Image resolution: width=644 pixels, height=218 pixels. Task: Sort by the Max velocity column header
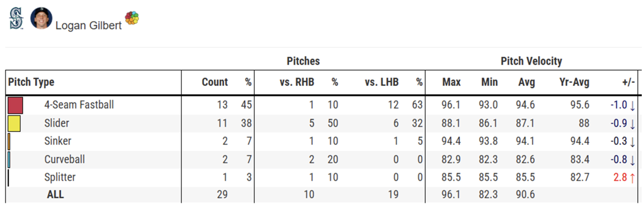(451, 82)
